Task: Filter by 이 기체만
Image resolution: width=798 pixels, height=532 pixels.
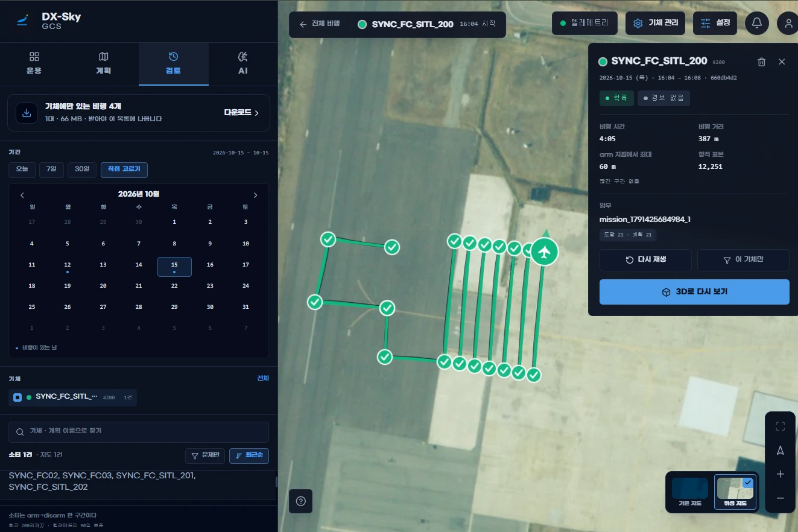Action: tap(743, 260)
